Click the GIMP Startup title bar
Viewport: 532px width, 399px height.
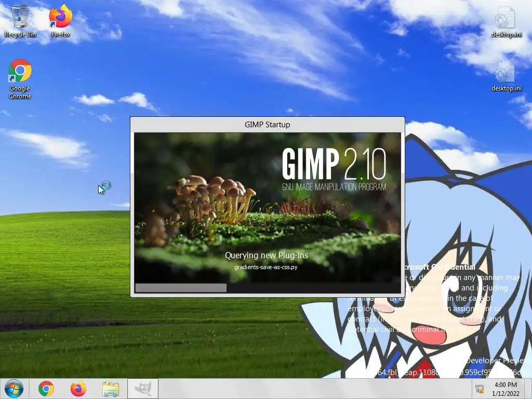(268, 125)
